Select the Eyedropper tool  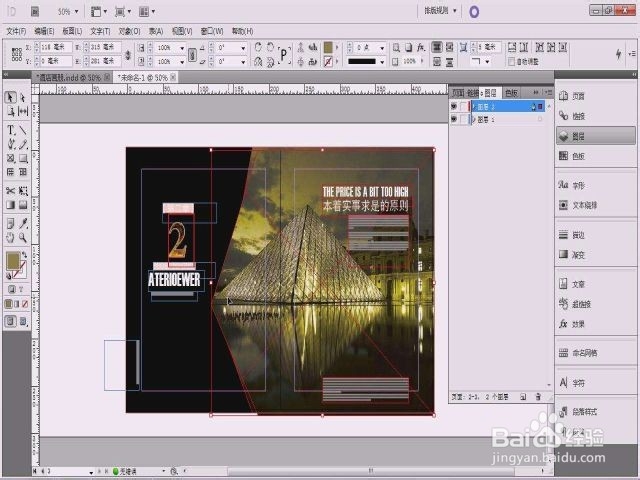pyautogui.click(x=23, y=223)
